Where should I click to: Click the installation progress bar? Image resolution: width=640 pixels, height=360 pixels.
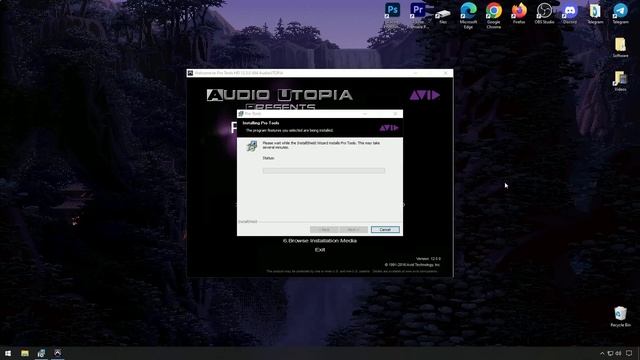pos(324,171)
